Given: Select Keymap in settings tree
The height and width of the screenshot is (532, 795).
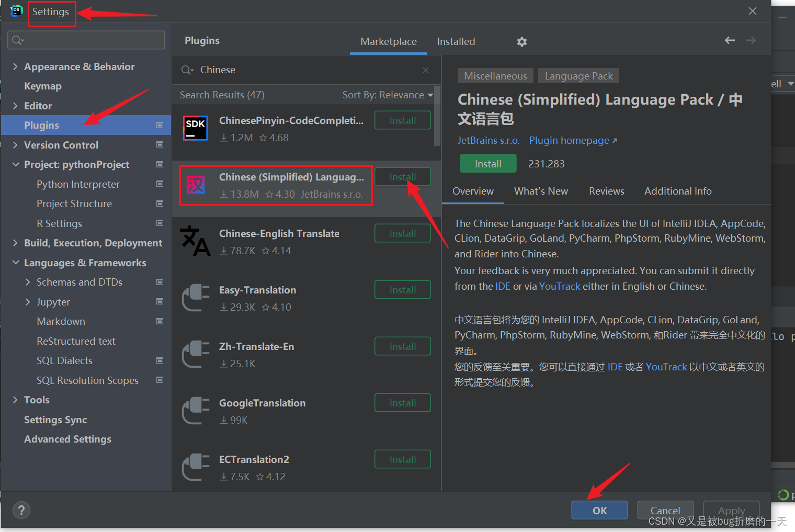Looking at the screenshot, I should (x=43, y=86).
